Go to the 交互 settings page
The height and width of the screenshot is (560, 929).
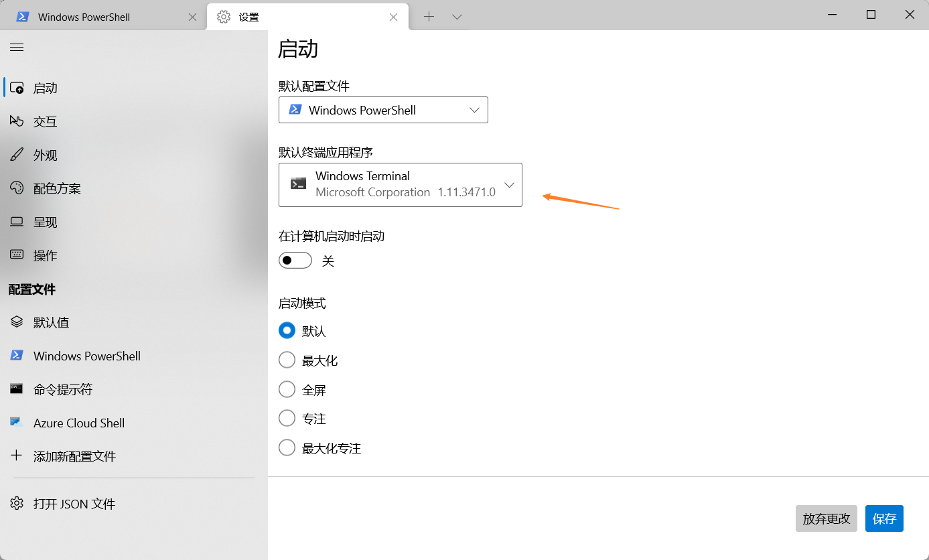tap(134, 121)
